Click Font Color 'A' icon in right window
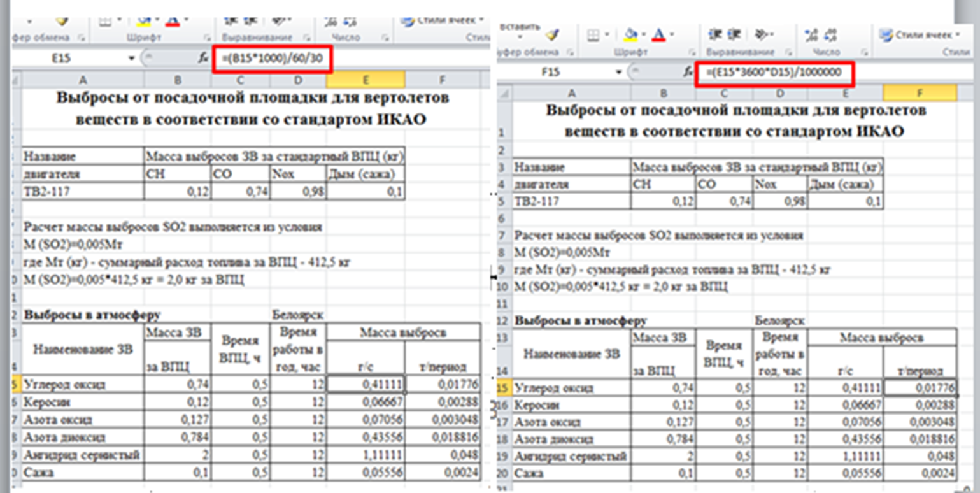This screenshot has width=980, height=493. [659, 34]
